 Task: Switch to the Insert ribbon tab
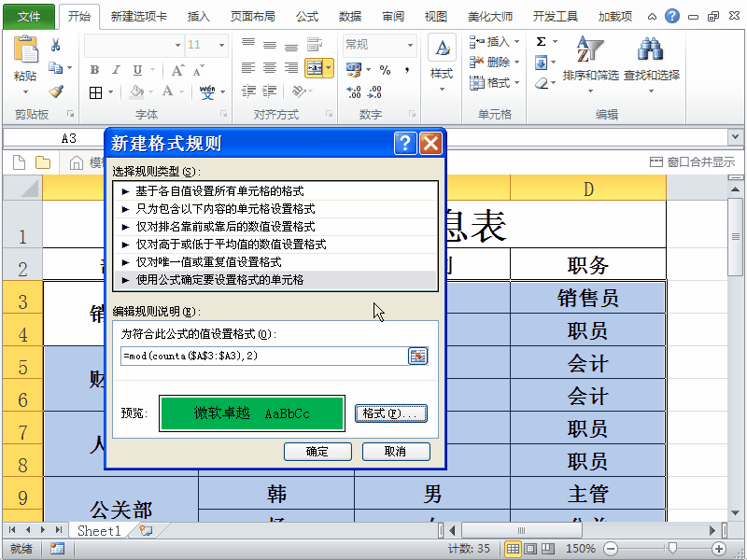pyautogui.click(x=199, y=17)
